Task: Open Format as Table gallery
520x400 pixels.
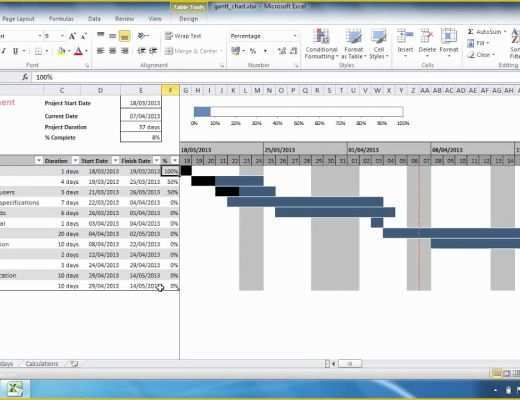Action: coord(354,44)
